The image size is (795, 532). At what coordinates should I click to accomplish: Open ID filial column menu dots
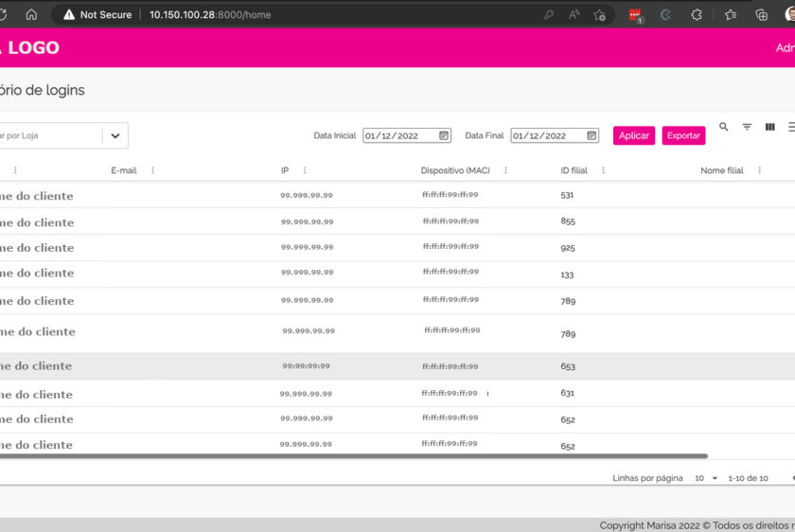604,170
